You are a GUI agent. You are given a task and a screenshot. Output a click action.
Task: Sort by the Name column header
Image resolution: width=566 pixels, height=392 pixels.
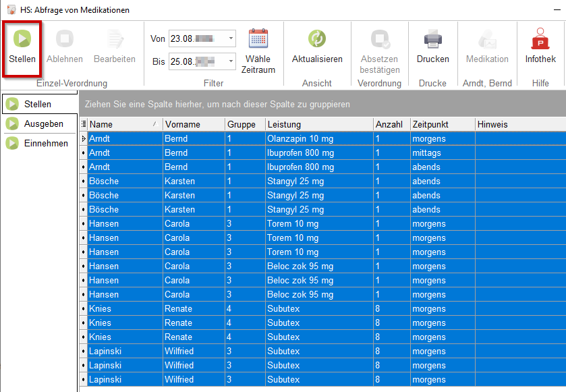[x=120, y=124]
